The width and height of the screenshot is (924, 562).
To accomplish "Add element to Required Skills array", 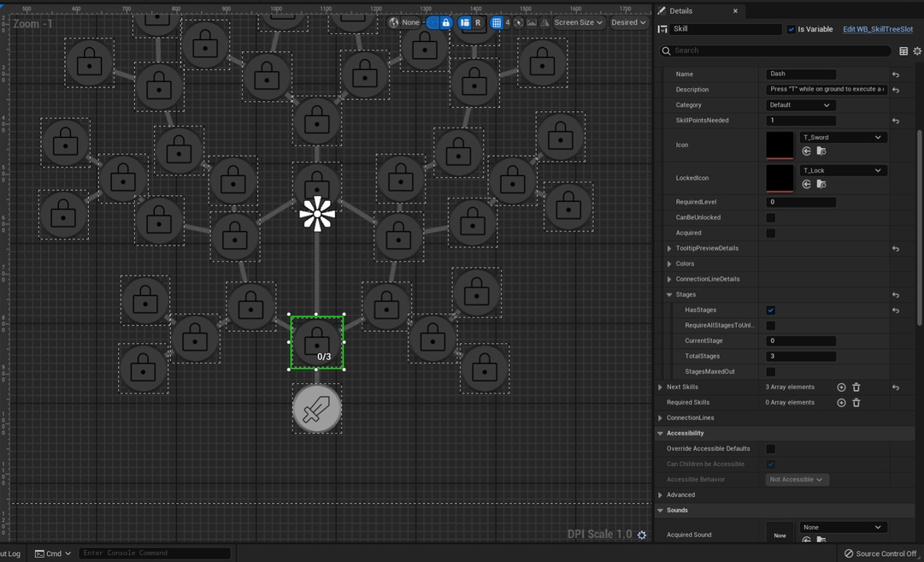I will 841,403.
